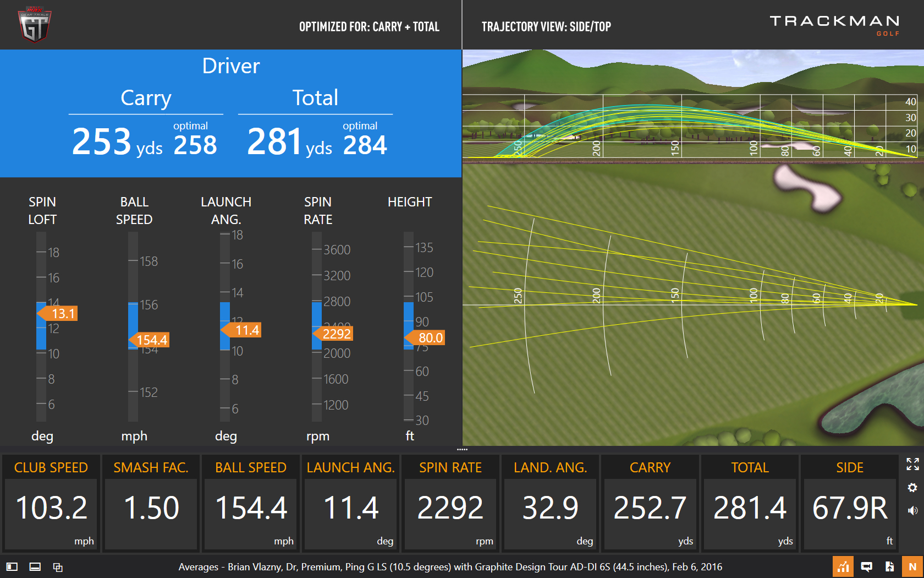924x578 pixels.
Task: Click the export file upload icon
Action: click(x=889, y=566)
